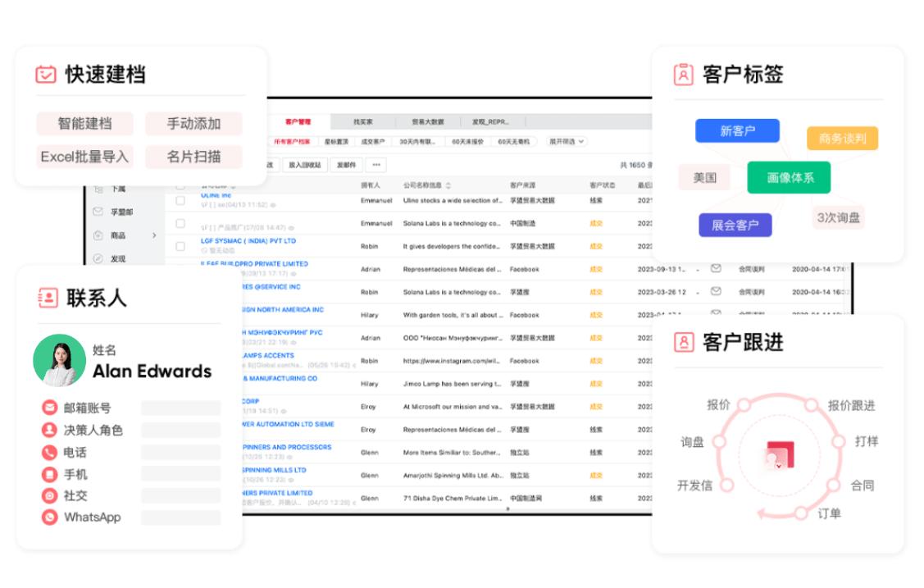Click the 发邮件 send email button
The image size is (924, 588).
point(348,165)
